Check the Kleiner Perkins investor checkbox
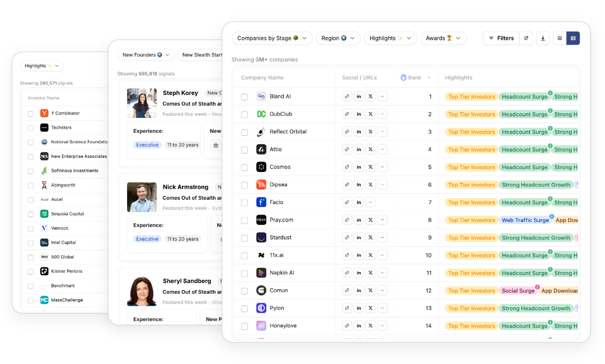This screenshot has width=605, height=364. [30, 272]
